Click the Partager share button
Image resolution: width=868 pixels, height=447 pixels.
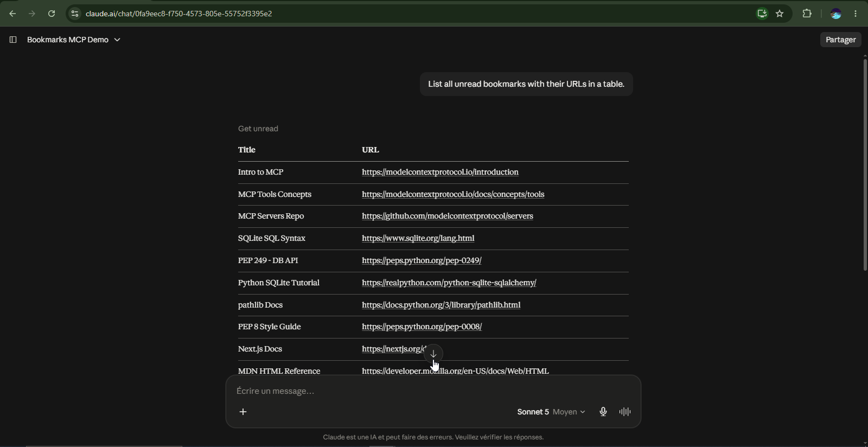840,40
